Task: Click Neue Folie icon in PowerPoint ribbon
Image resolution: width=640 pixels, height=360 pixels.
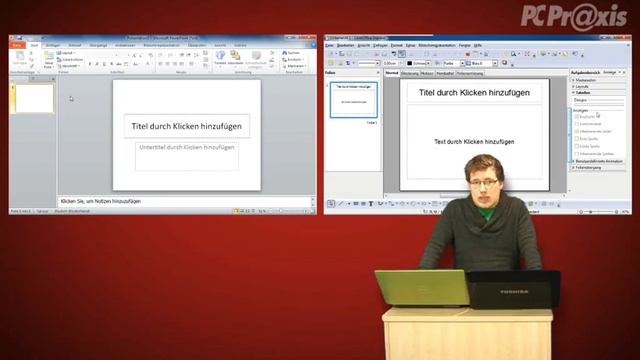Action: pos(49,57)
